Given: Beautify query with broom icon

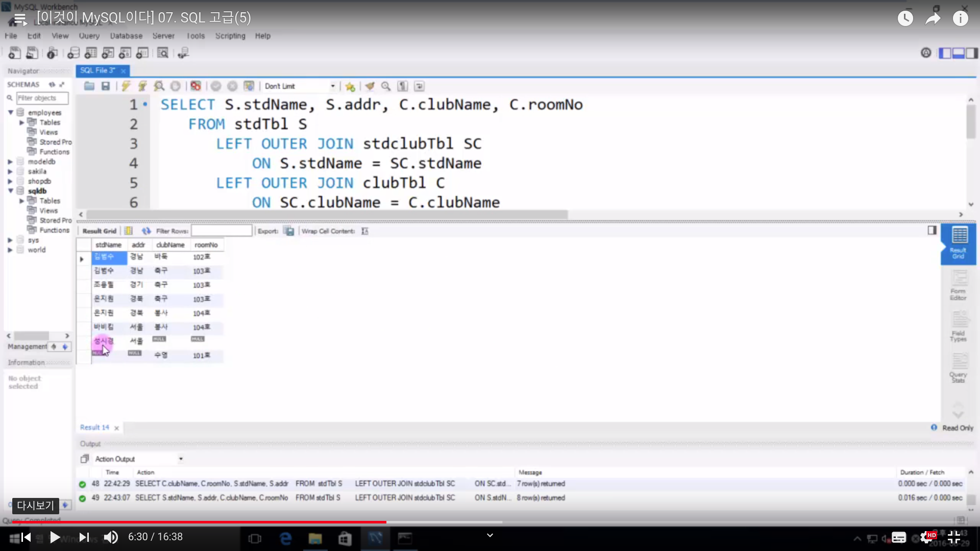Looking at the screenshot, I should 370,86.
